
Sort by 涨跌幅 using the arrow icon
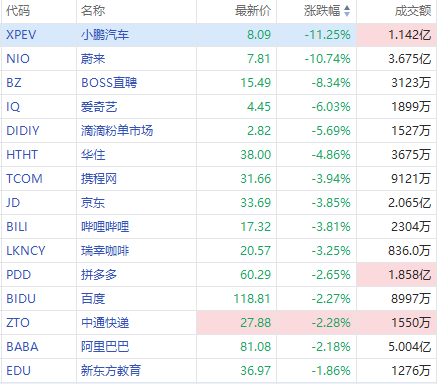347,11
